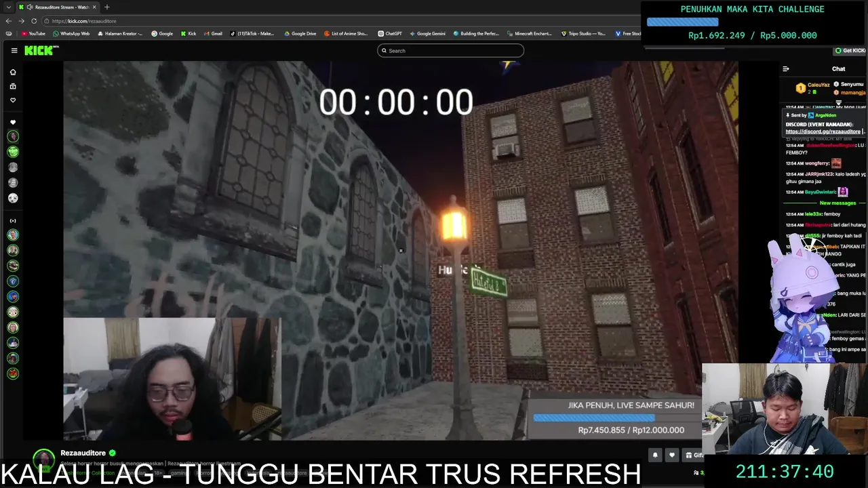Open Halaman Kreator bookmark
Viewport: 868px width, 488px height.
pyautogui.click(x=121, y=33)
